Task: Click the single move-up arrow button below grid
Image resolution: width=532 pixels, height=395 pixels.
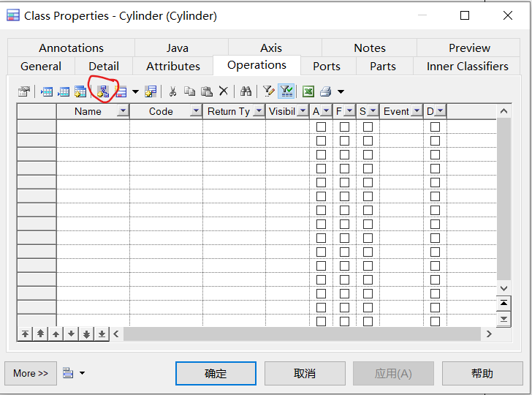Action: pyautogui.click(x=56, y=334)
